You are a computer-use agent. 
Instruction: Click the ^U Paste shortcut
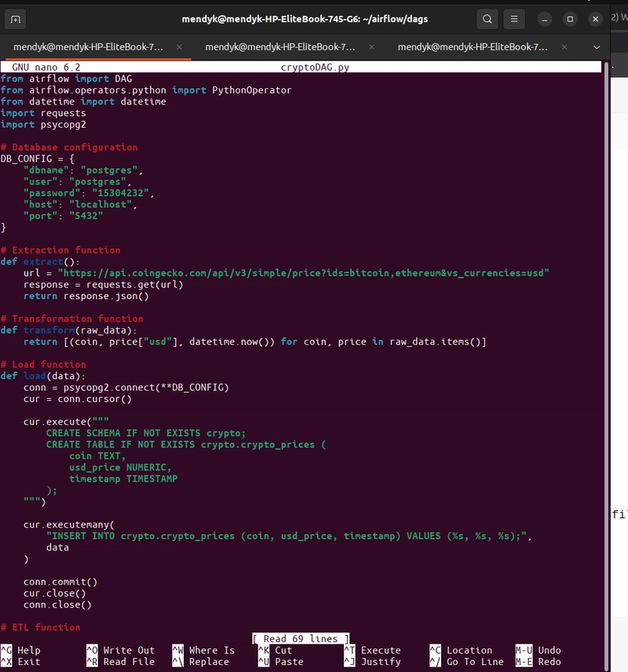[x=281, y=662]
